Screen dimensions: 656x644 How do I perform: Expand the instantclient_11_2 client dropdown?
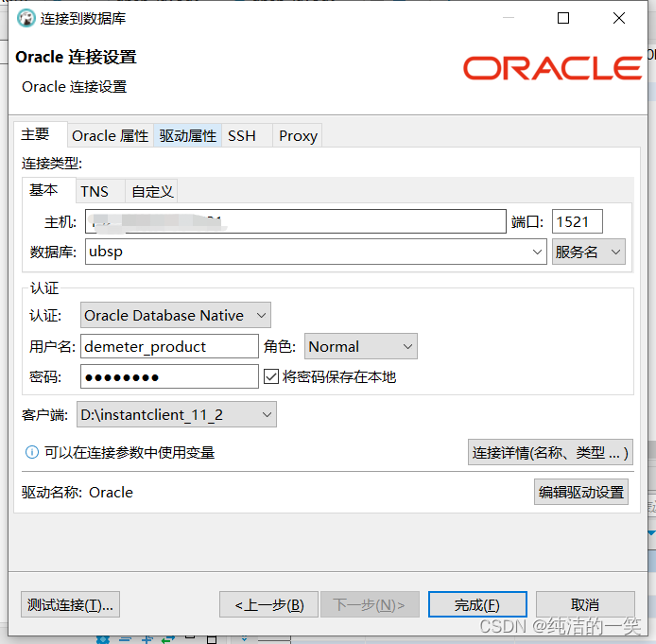pyautogui.click(x=177, y=415)
